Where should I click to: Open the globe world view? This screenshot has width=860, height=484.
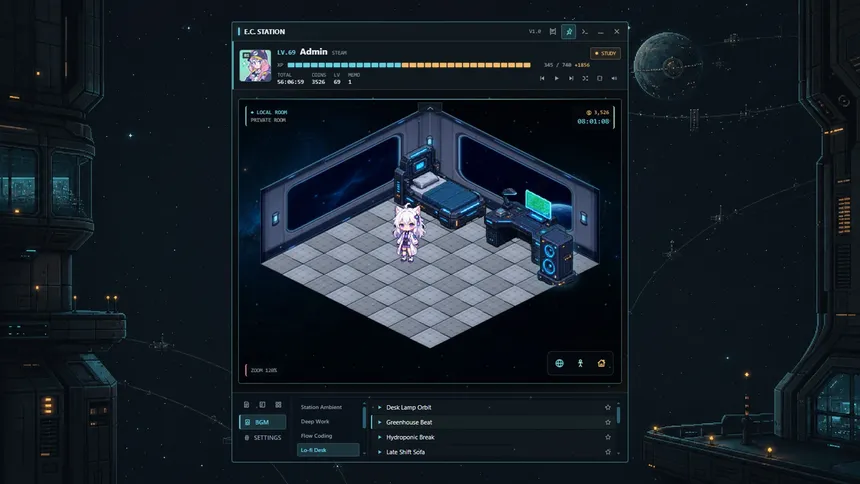(x=559, y=363)
